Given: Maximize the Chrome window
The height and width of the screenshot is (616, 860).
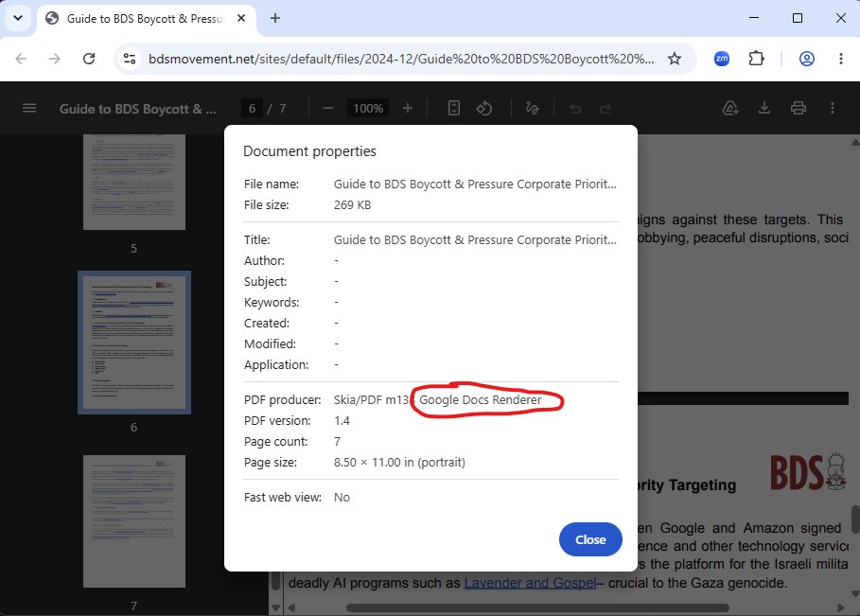Looking at the screenshot, I should (x=798, y=18).
